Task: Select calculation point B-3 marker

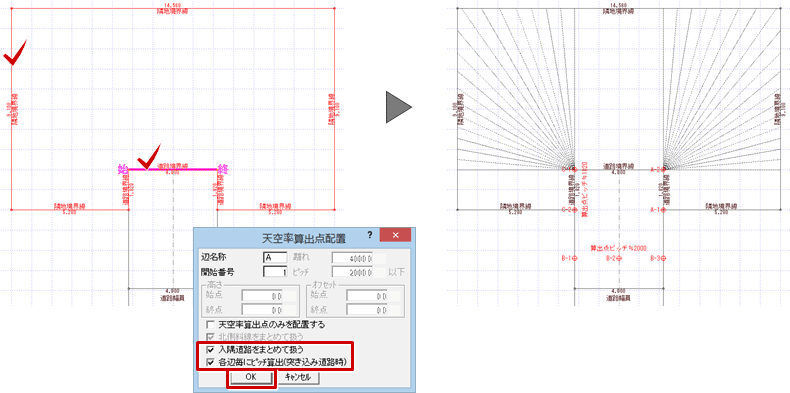Action: 664,258
